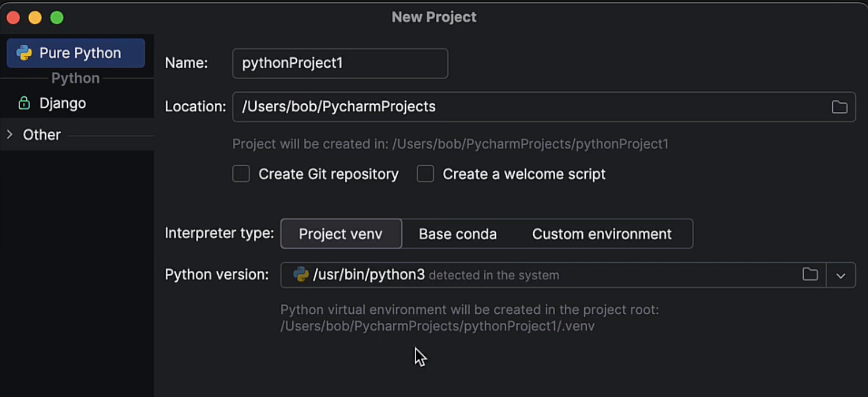Click the yellow minimize window button

[35, 18]
